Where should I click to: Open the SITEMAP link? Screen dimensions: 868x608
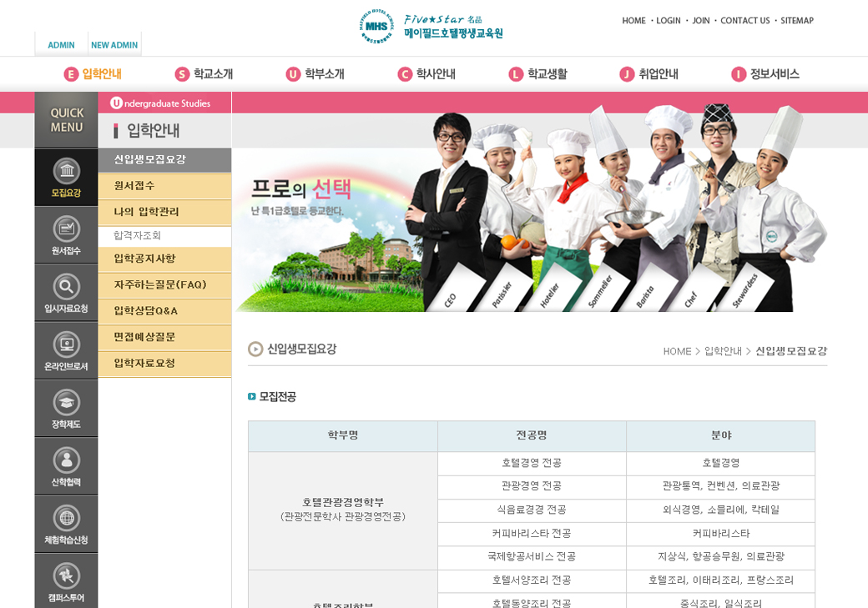[x=796, y=21]
